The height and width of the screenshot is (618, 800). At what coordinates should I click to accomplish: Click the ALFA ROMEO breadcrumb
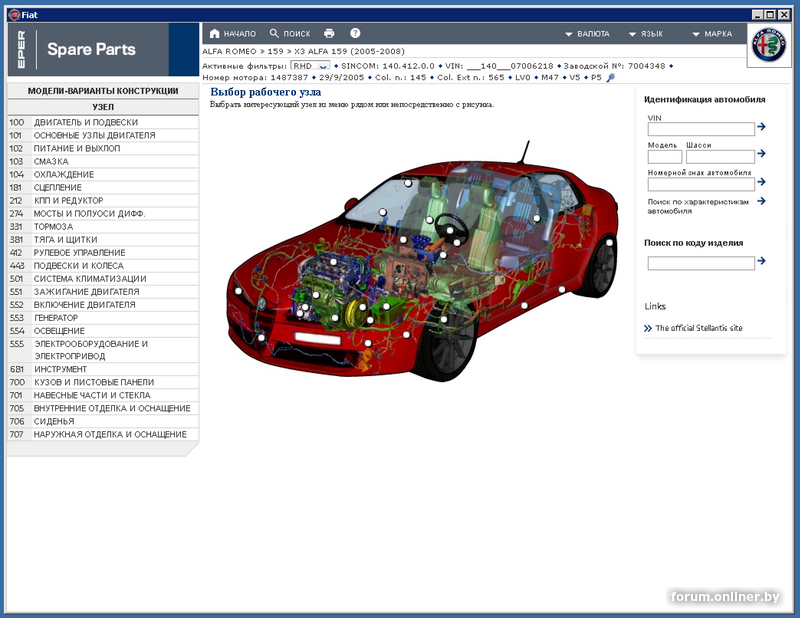228,50
